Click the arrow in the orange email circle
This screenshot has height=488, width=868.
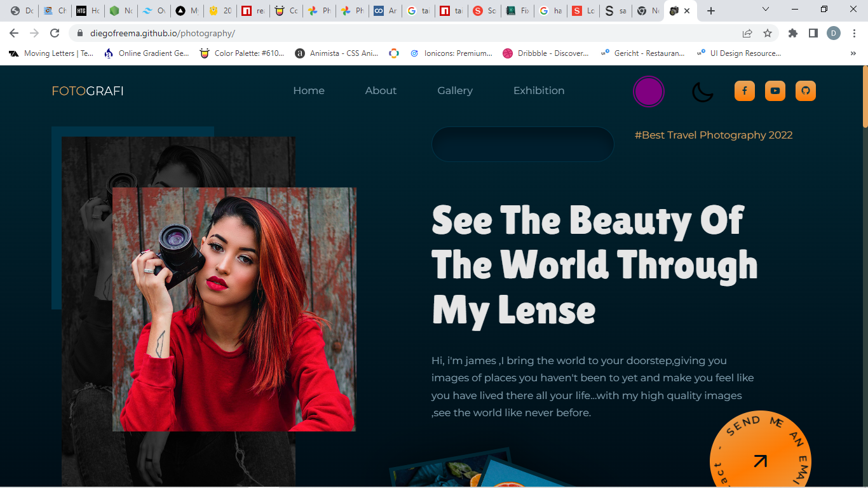760,461
